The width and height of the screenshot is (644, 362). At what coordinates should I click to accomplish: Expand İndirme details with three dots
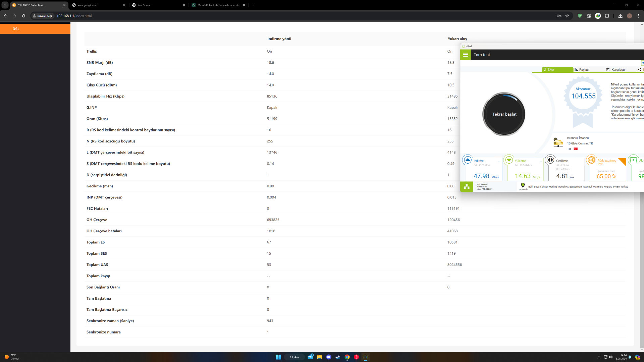tap(499, 162)
